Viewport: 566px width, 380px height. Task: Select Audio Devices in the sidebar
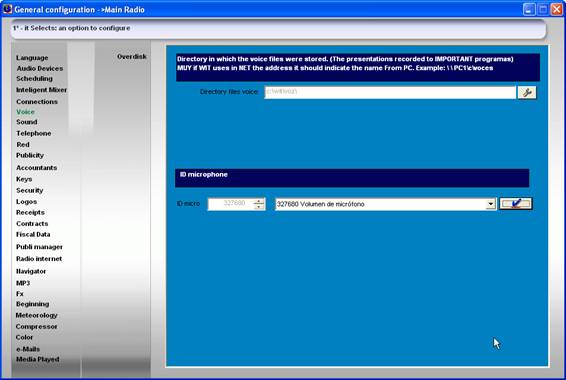tap(40, 68)
